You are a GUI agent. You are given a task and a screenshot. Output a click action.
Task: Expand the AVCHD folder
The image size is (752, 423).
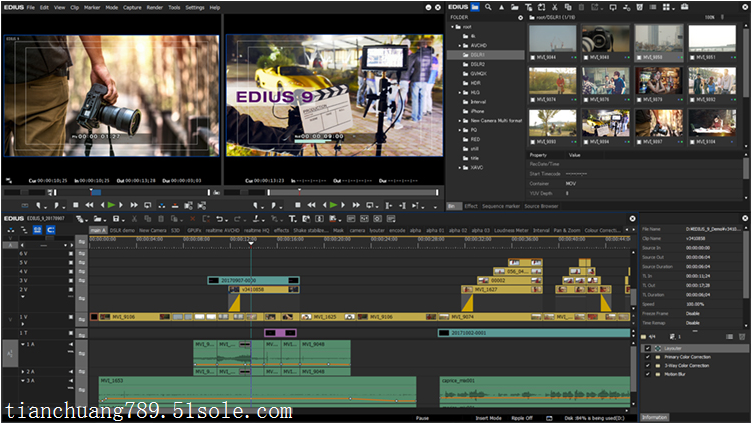459,46
